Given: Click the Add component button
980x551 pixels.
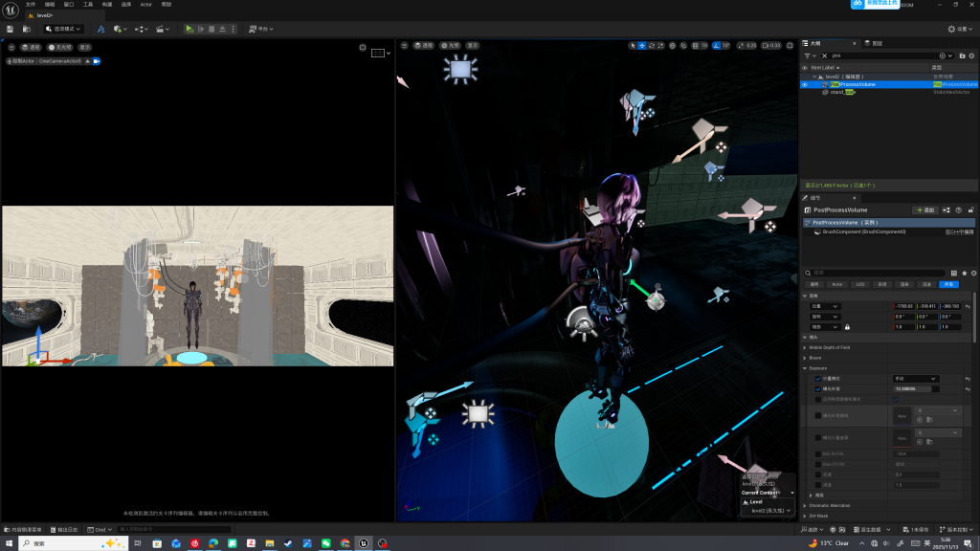Looking at the screenshot, I should [924, 209].
